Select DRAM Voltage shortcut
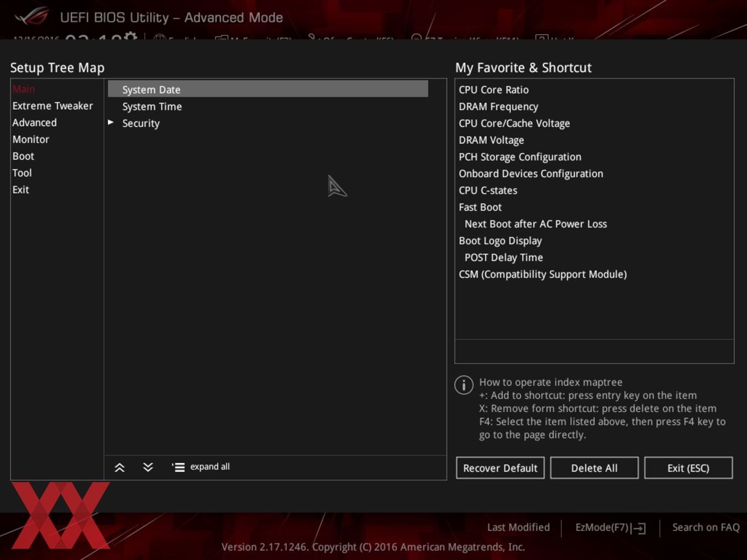This screenshot has width=747, height=560. click(492, 140)
